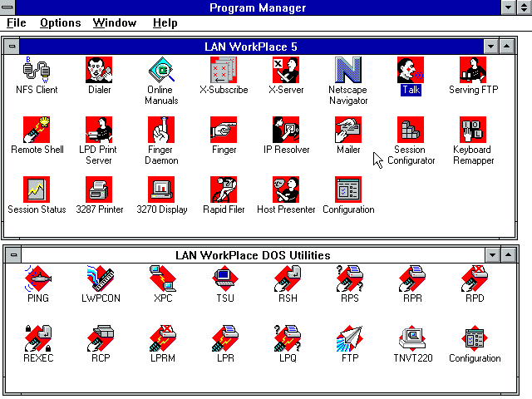Select the Serving FTP icon

click(x=473, y=70)
